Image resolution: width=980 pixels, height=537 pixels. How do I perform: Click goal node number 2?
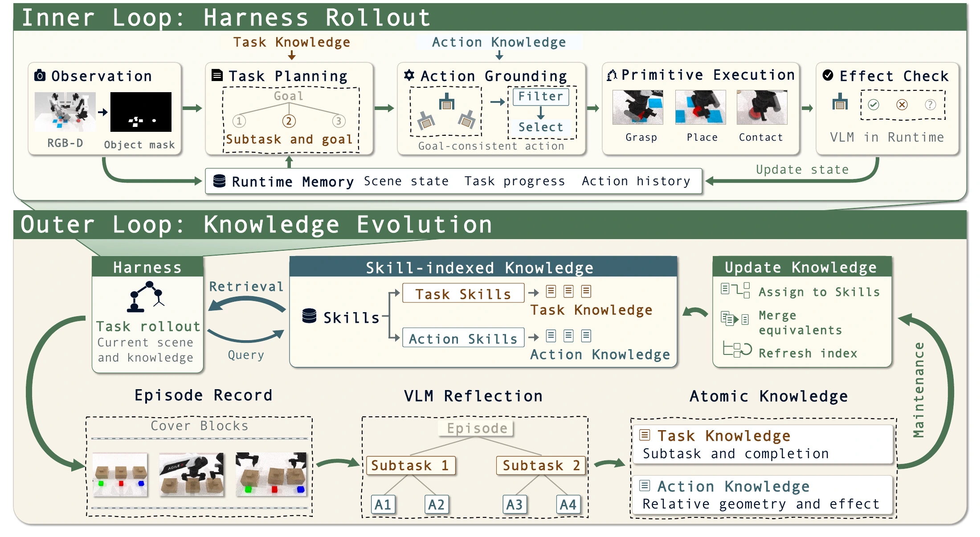pyautogui.click(x=289, y=121)
